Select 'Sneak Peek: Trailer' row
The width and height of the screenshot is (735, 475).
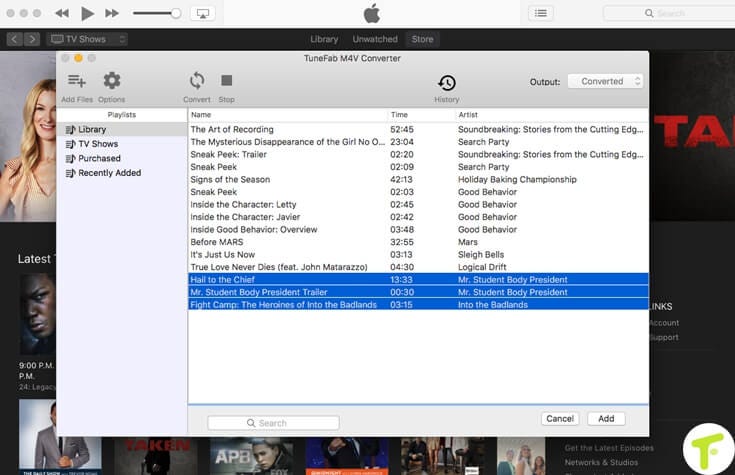tap(418, 155)
